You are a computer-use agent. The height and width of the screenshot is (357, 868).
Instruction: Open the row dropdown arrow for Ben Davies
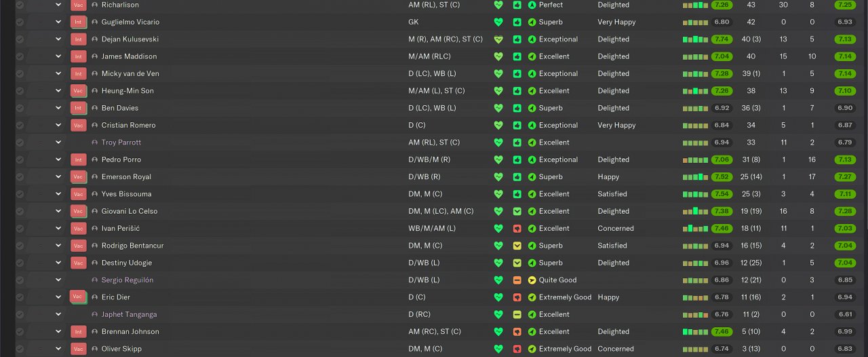[58, 108]
